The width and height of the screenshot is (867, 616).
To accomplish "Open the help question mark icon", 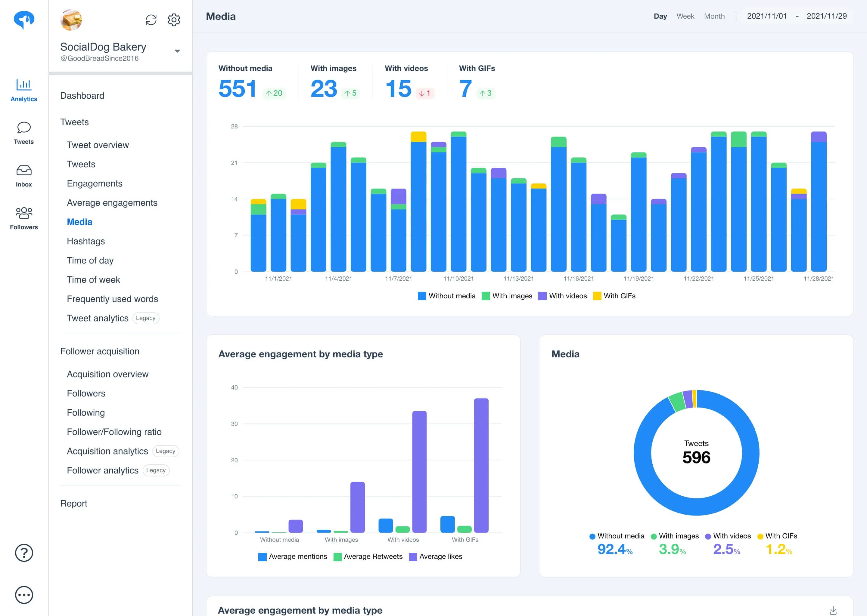I will pyautogui.click(x=24, y=553).
